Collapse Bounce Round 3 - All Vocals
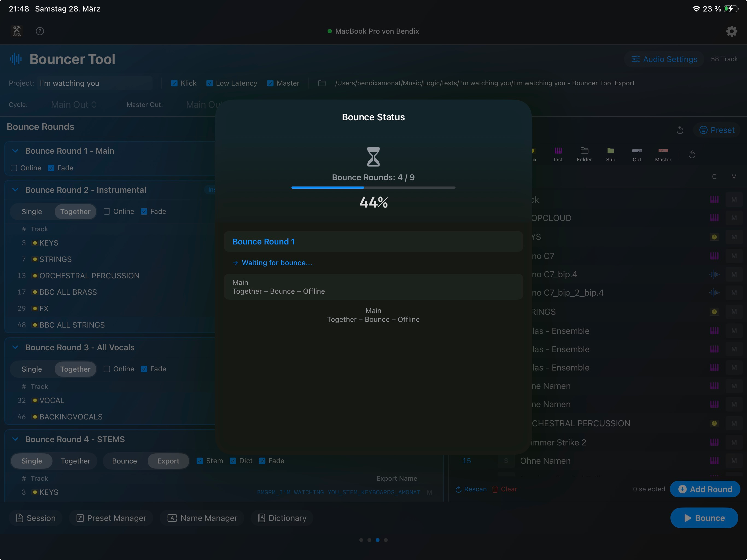Image resolution: width=747 pixels, height=560 pixels. point(15,347)
